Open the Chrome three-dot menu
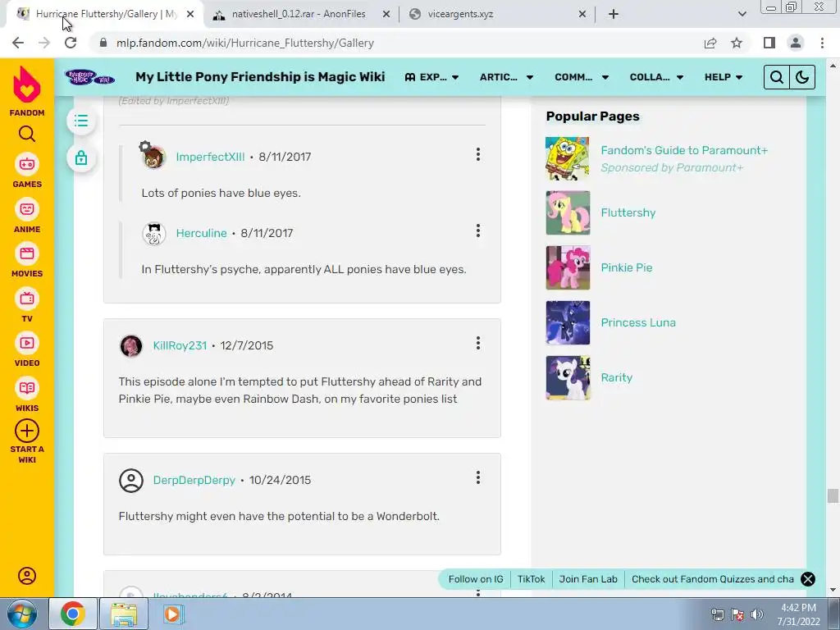The height and width of the screenshot is (630, 840). [822, 43]
